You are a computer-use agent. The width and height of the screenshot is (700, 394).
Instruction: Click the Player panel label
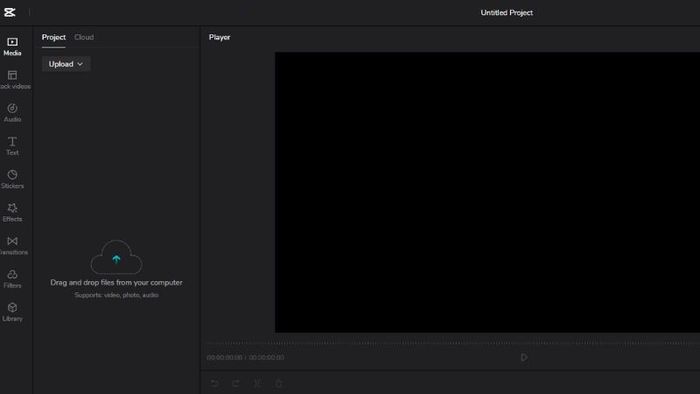219,37
